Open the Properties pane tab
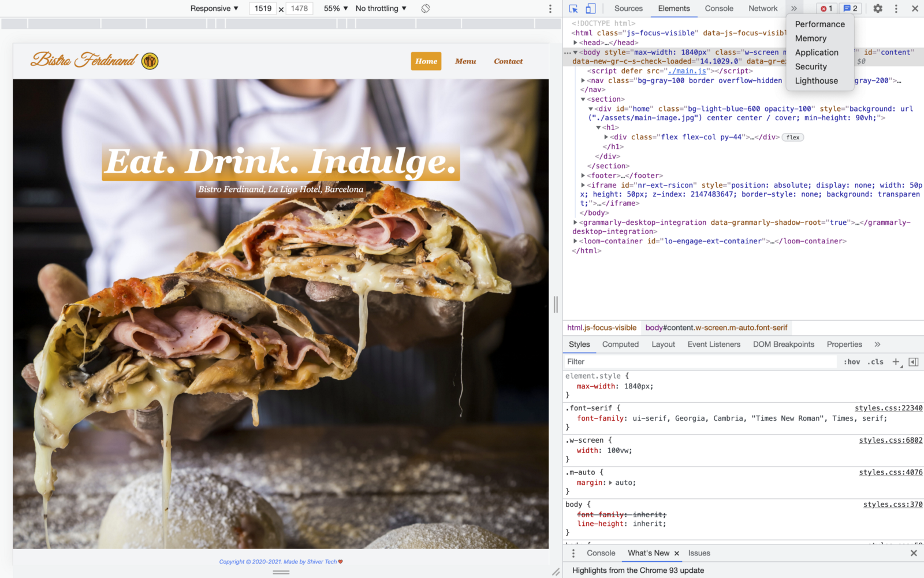Screen dimensions: 924x578 point(844,344)
